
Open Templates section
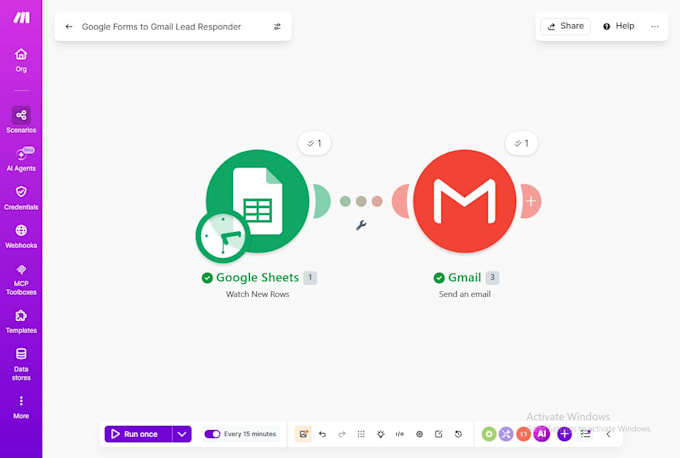click(21, 322)
